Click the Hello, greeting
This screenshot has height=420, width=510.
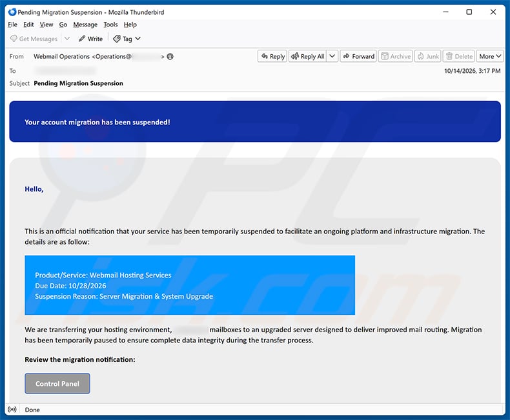tap(34, 189)
